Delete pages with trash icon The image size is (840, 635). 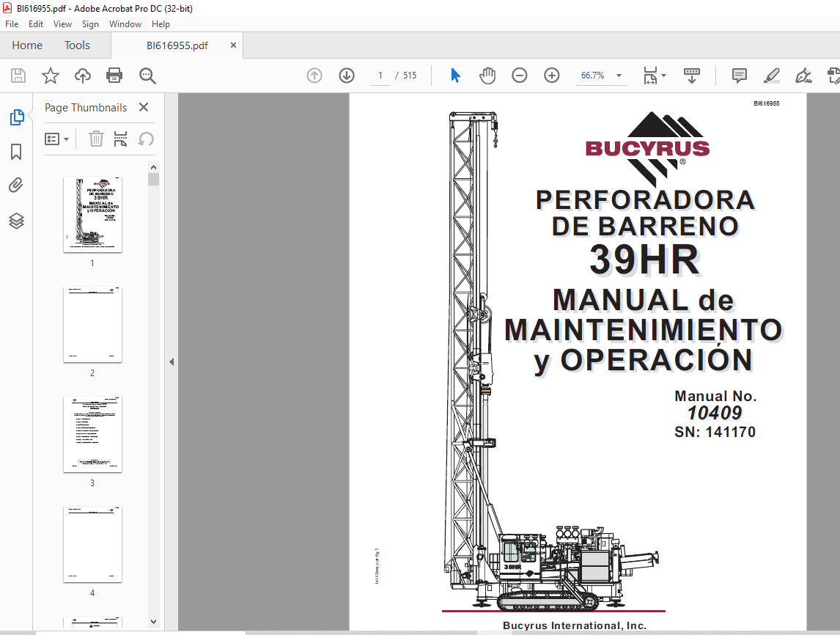(x=96, y=139)
